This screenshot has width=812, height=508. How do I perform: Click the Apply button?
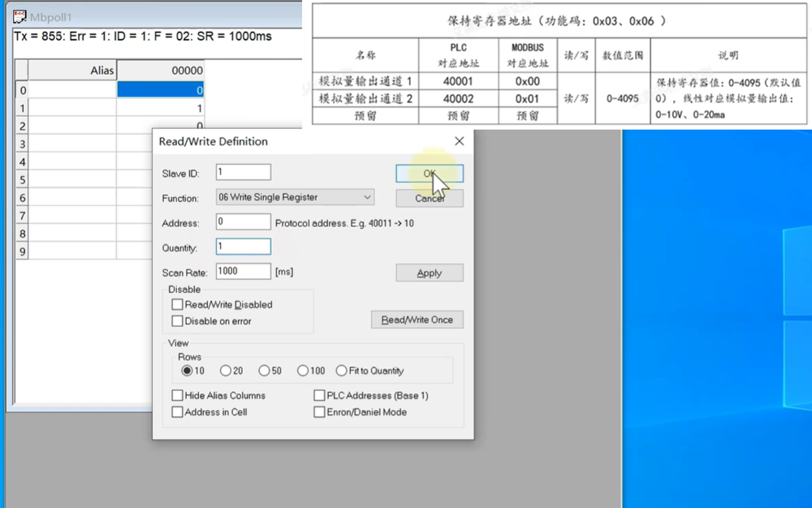point(429,273)
